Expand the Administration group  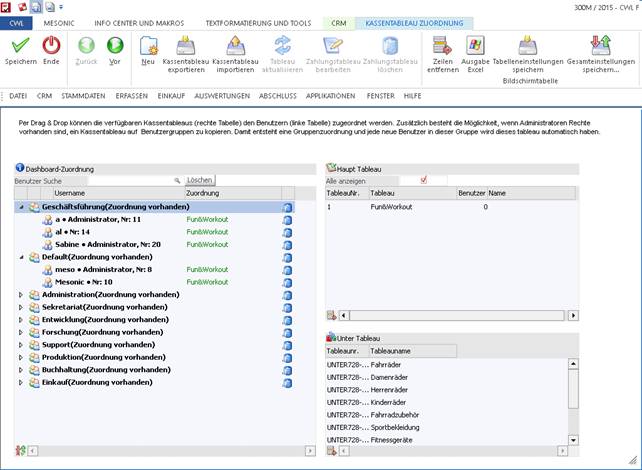pos(21,295)
